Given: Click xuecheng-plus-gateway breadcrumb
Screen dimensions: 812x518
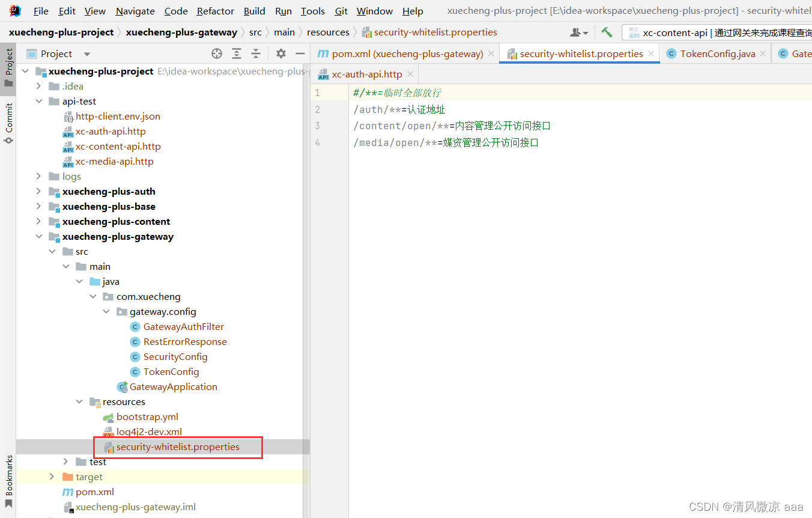Looking at the screenshot, I should pos(181,32).
